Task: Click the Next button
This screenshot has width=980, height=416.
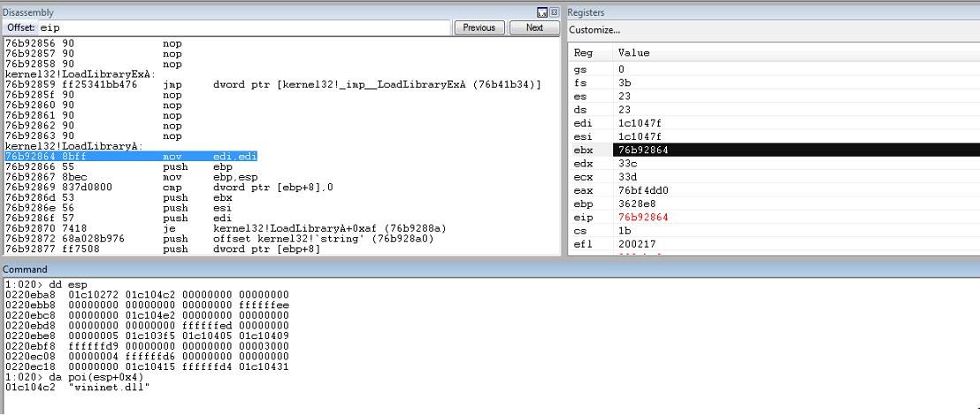Action: click(534, 27)
